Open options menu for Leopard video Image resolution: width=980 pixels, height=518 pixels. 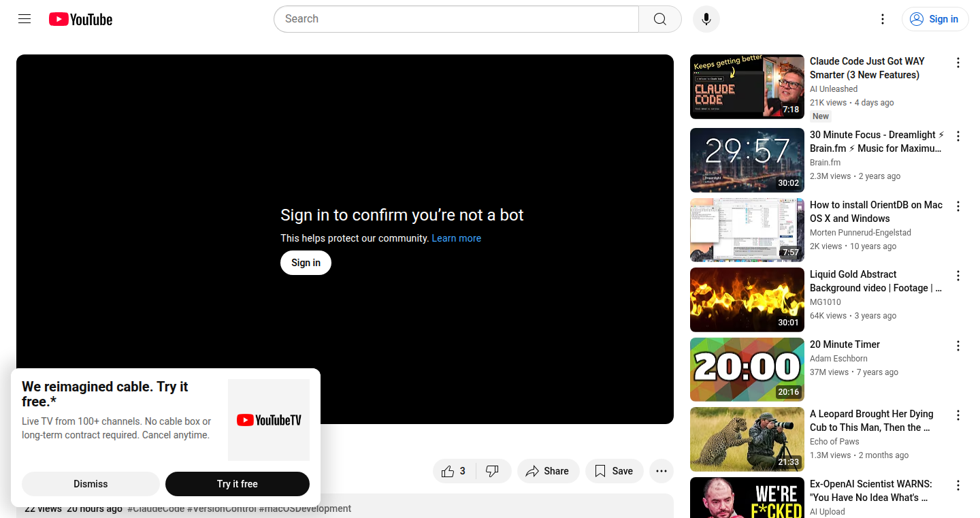coord(958,415)
